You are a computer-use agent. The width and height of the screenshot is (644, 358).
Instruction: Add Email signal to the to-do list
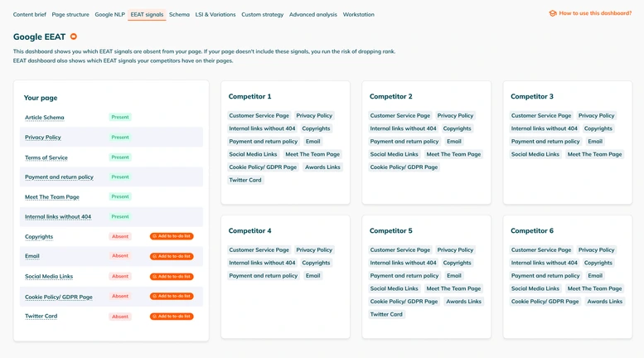click(172, 256)
